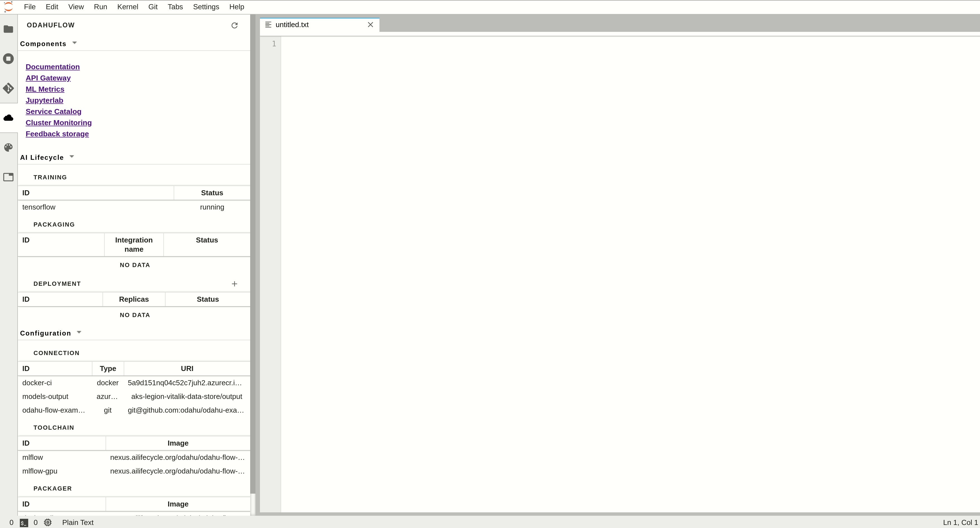Click the sidebar cloud icon
This screenshot has height=528, width=980.
coord(8,118)
